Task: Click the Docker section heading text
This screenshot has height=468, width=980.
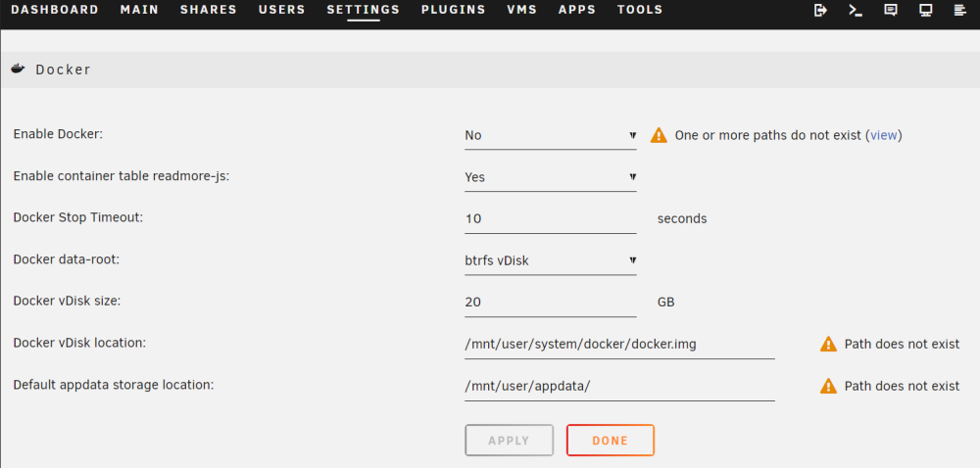Action: pyautogui.click(x=63, y=70)
